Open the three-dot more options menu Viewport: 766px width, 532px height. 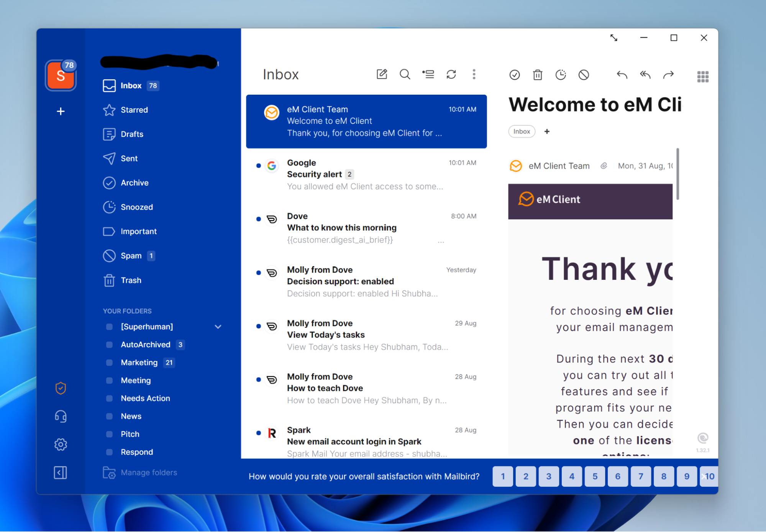pyautogui.click(x=474, y=74)
